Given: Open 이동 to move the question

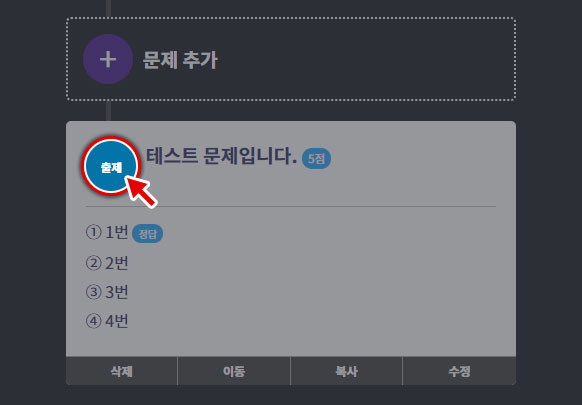Looking at the screenshot, I should pyautogui.click(x=234, y=371).
